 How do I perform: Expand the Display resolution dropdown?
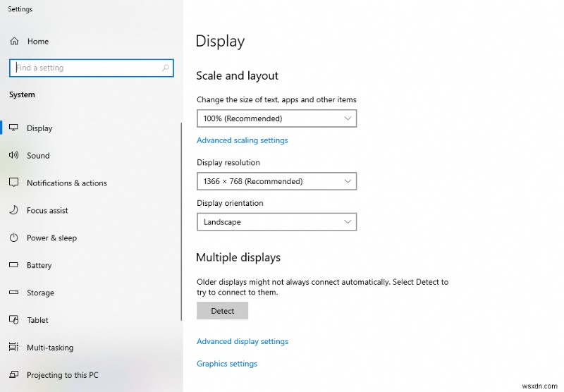point(276,182)
